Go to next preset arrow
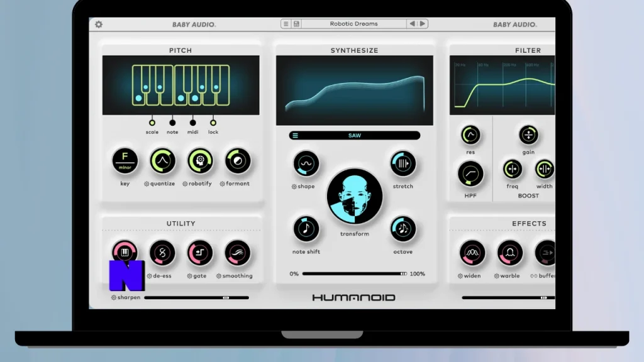 (x=422, y=24)
